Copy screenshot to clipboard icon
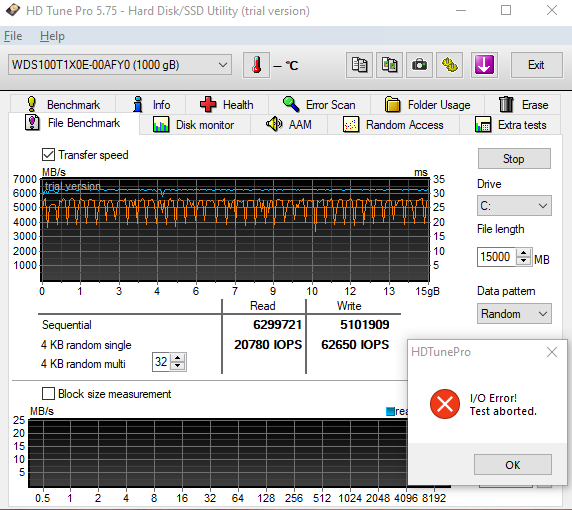This screenshot has height=510, width=572. (389, 65)
